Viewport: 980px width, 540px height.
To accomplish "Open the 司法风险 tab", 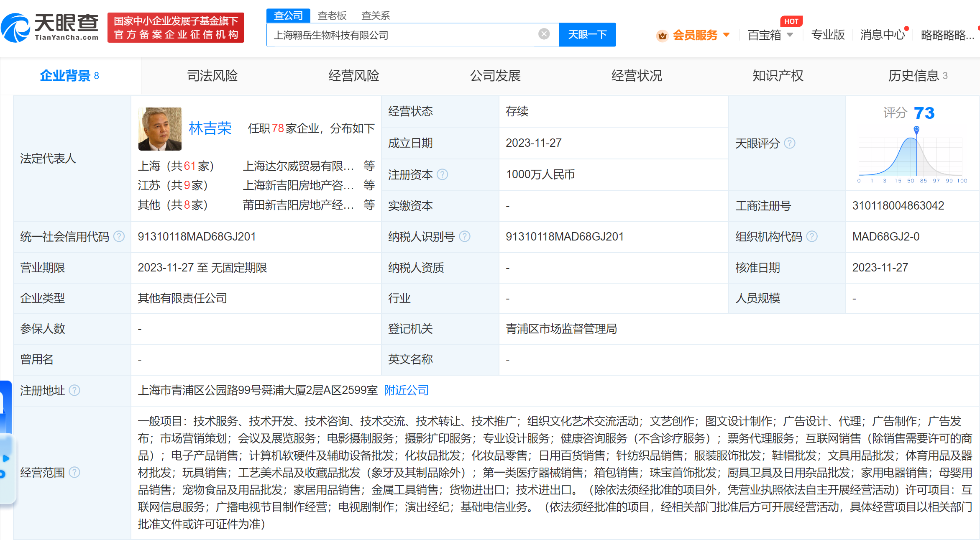I will 212,76.
